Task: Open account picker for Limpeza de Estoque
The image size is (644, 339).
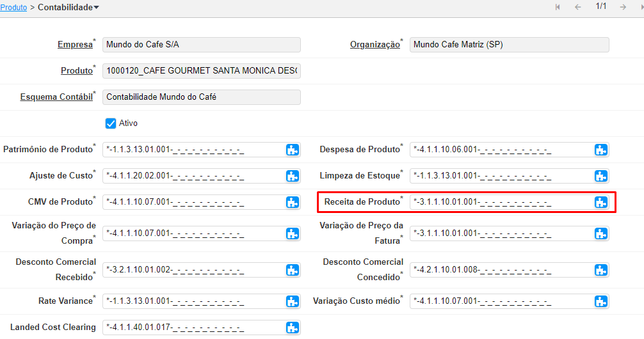Action: [600, 176]
